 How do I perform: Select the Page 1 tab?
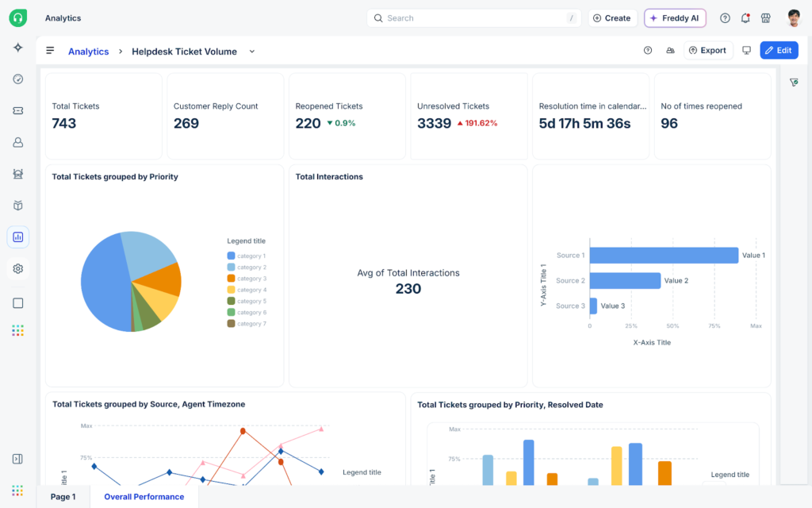63,496
